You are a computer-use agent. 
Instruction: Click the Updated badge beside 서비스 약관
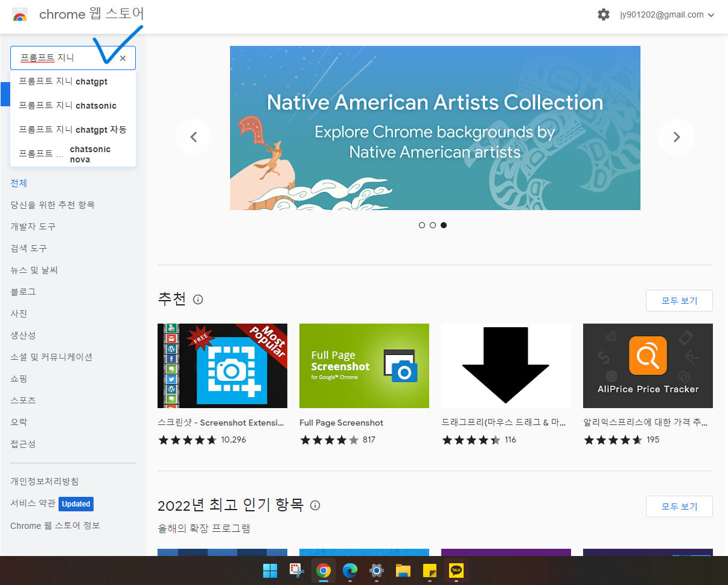(x=76, y=503)
